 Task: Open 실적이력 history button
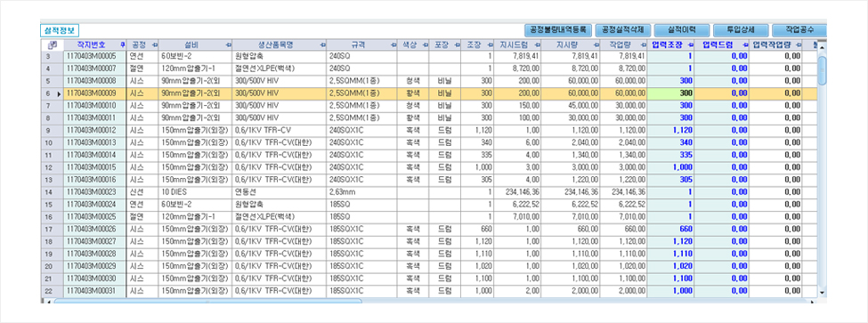[x=681, y=30]
